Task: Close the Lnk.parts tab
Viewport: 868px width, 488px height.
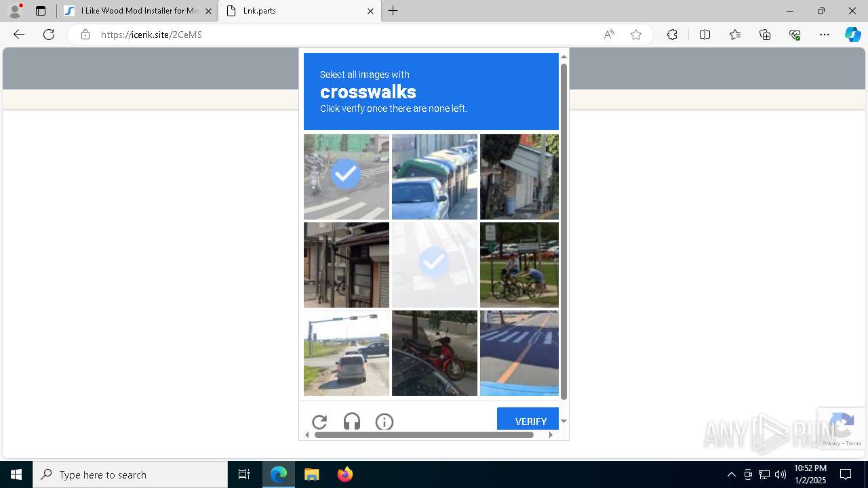Action: click(370, 11)
